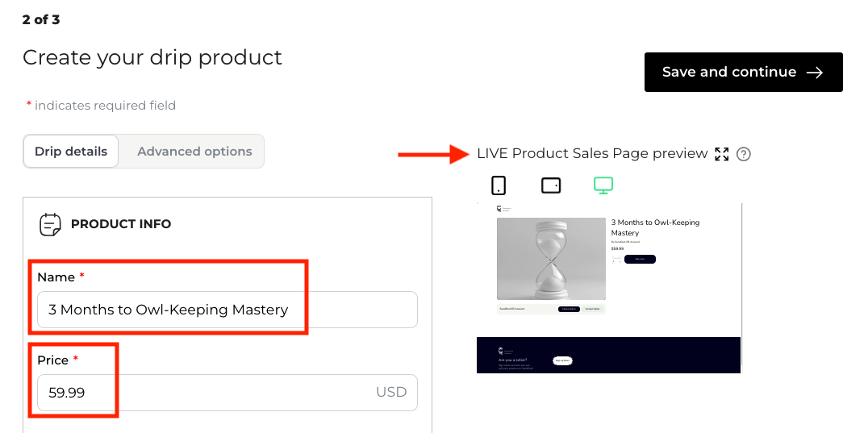The width and height of the screenshot is (868, 433).
Task: Click Save and continue button
Action: 743,73
